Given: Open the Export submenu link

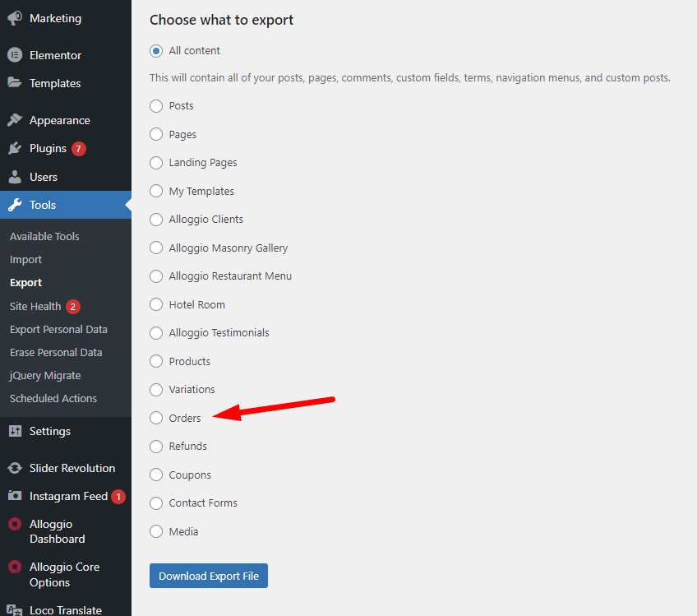Looking at the screenshot, I should tap(25, 283).
